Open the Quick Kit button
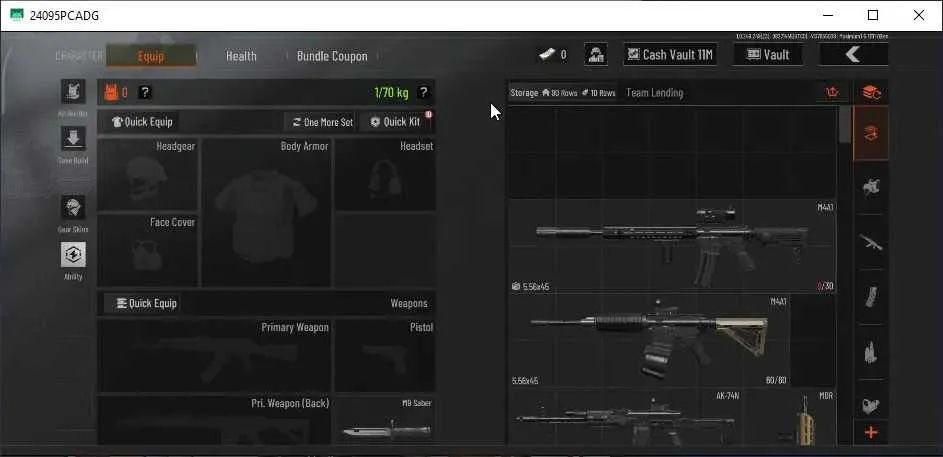Viewport: 943px width, 457px height. [x=396, y=122]
